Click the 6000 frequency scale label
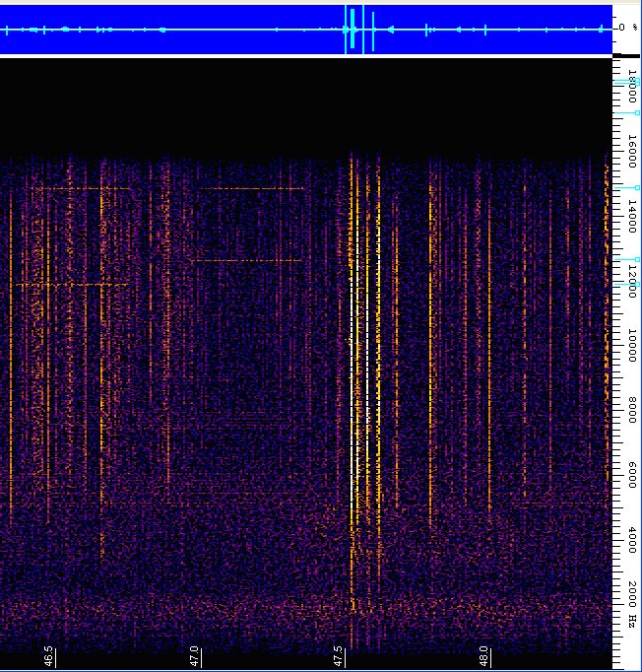The image size is (642, 672). pyautogui.click(x=632, y=475)
